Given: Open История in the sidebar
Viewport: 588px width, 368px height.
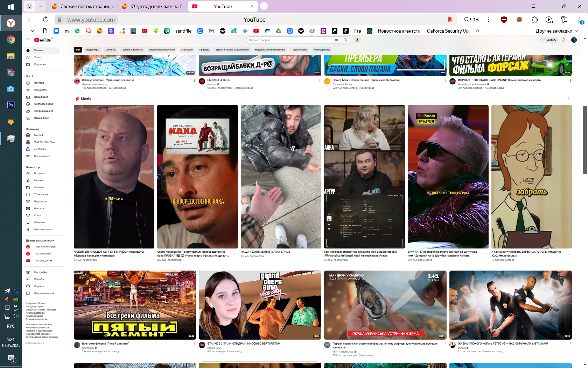Looking at the screenshot, I should click(x=39, y=83).
